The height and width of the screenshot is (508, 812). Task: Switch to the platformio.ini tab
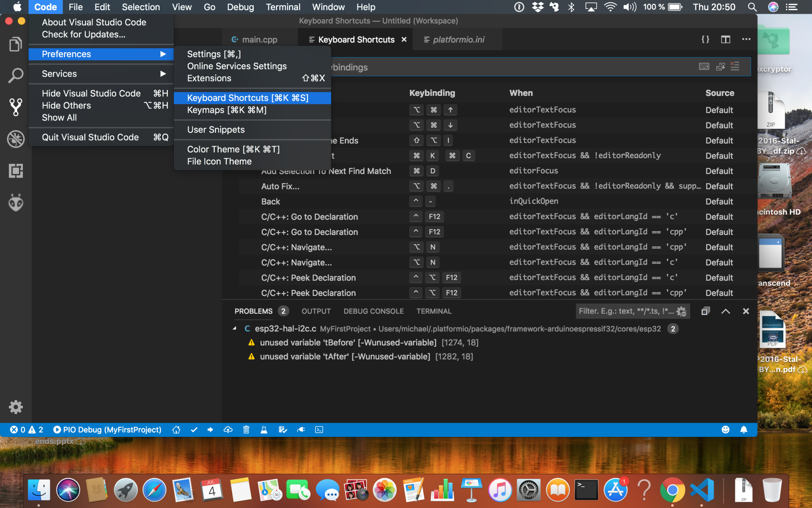tap(458, 39)
